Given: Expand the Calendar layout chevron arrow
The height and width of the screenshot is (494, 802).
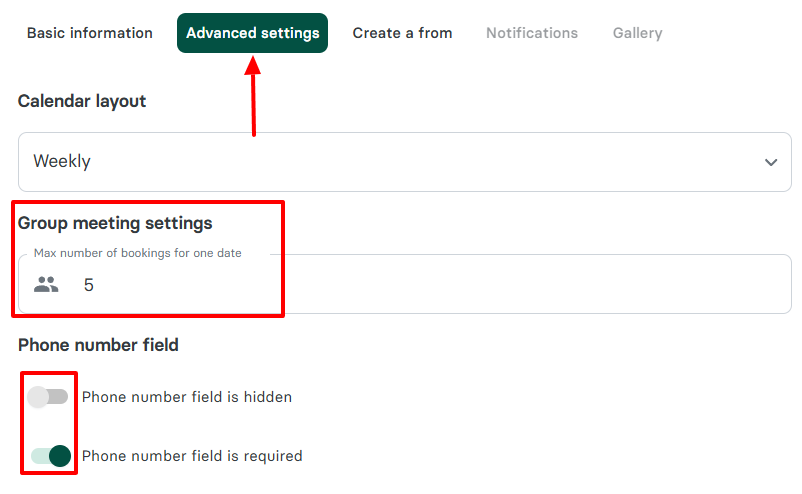Looking at the screenshot, I should [x=771, y=162].
